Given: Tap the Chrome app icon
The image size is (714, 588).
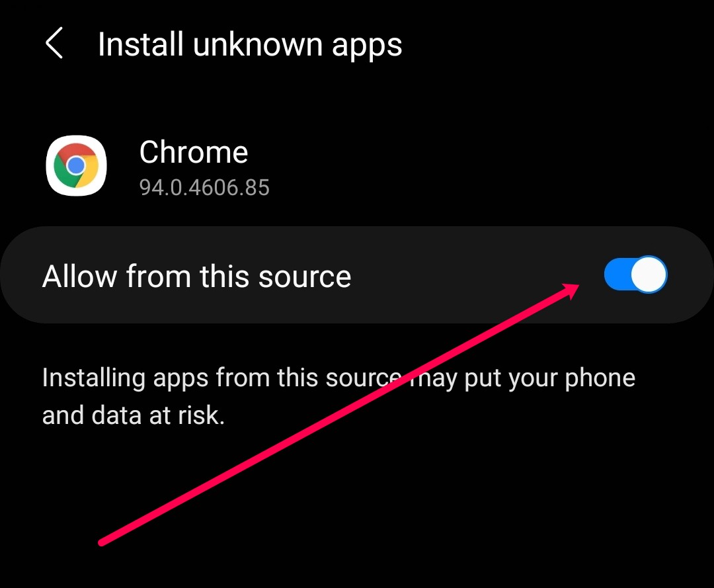Looking at the screenshot, I should pos(77,165).
